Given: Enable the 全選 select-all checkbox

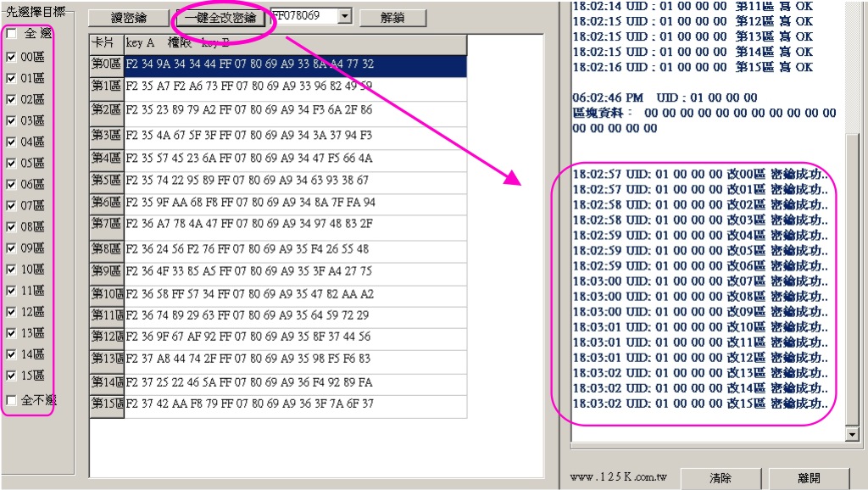Looking at the screenshot, I should [x=11, y=35].
